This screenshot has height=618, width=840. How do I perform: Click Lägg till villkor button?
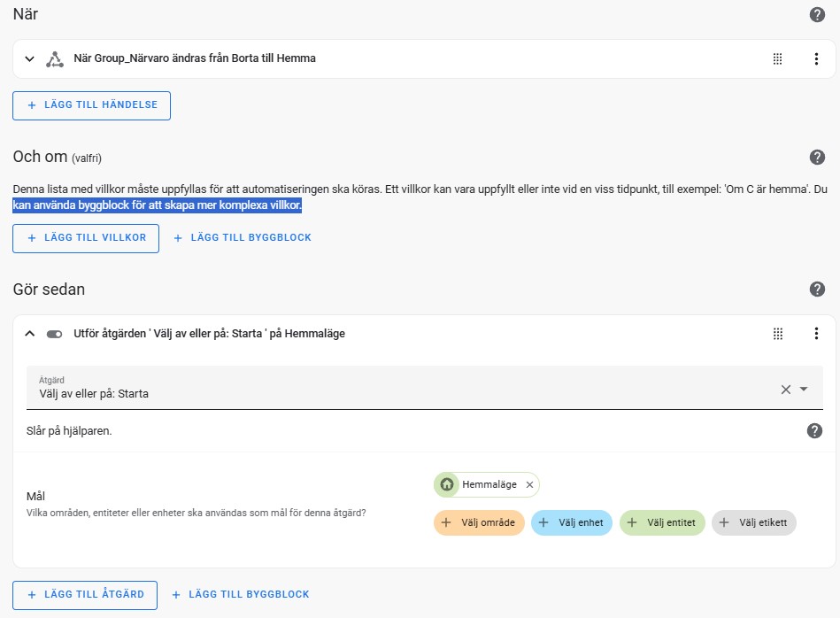click(x=86, y=238)
